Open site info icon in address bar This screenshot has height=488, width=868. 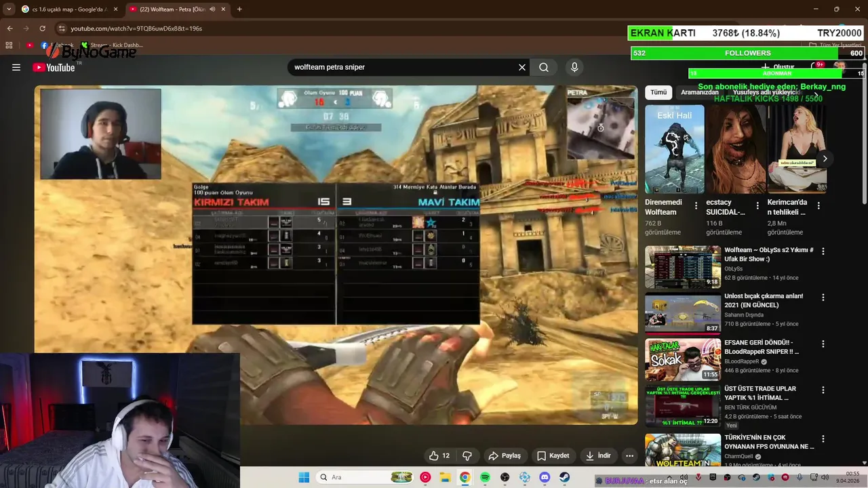[x=62, y=28]
